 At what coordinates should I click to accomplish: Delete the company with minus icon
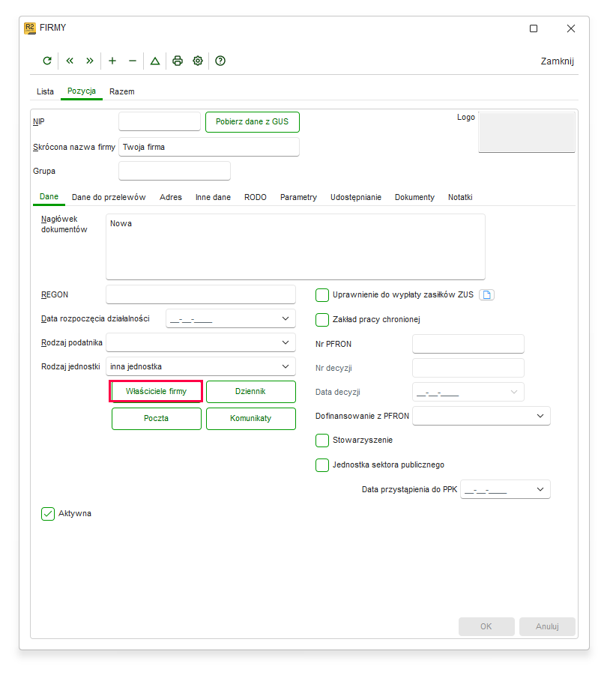coord(133,61)
